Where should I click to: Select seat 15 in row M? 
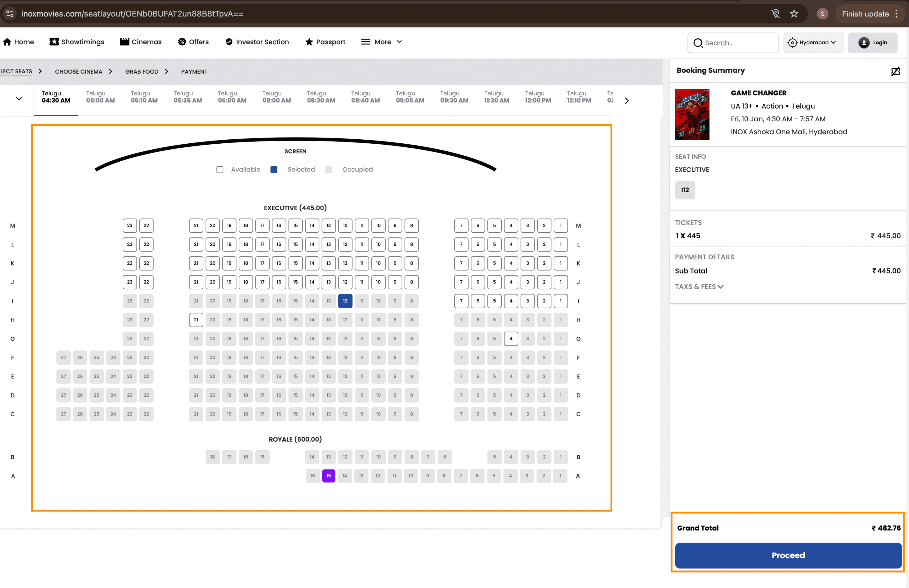pos(295,226)
